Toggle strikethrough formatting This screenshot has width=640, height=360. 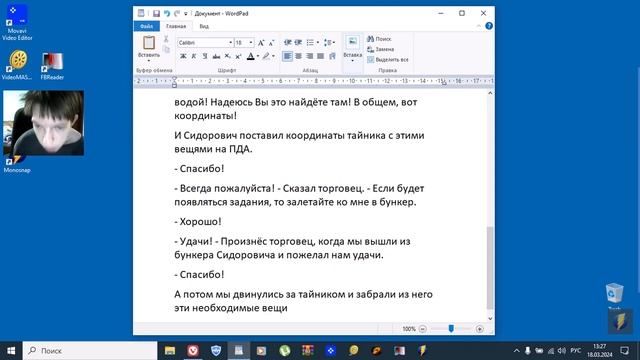[x=216, y=56]
